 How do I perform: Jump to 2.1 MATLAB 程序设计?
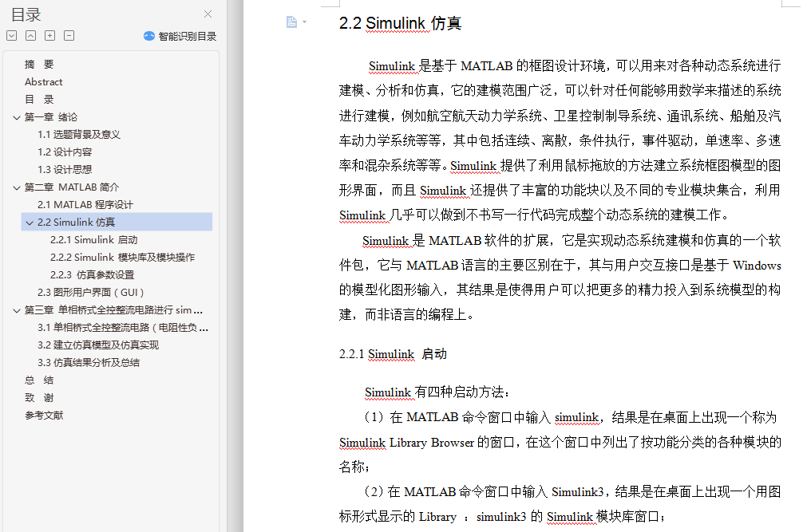click(85, 204)
